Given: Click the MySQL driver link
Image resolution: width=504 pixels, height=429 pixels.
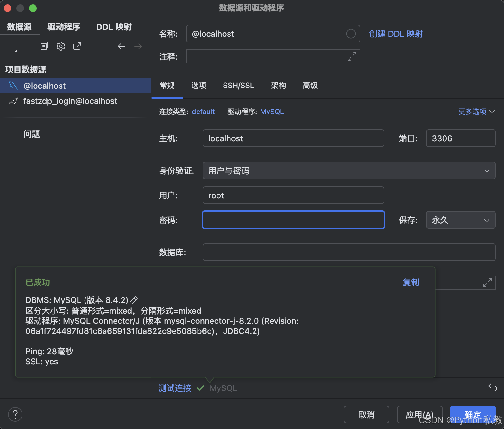Looking at the screenshot, I should click(x=272, y=112).
